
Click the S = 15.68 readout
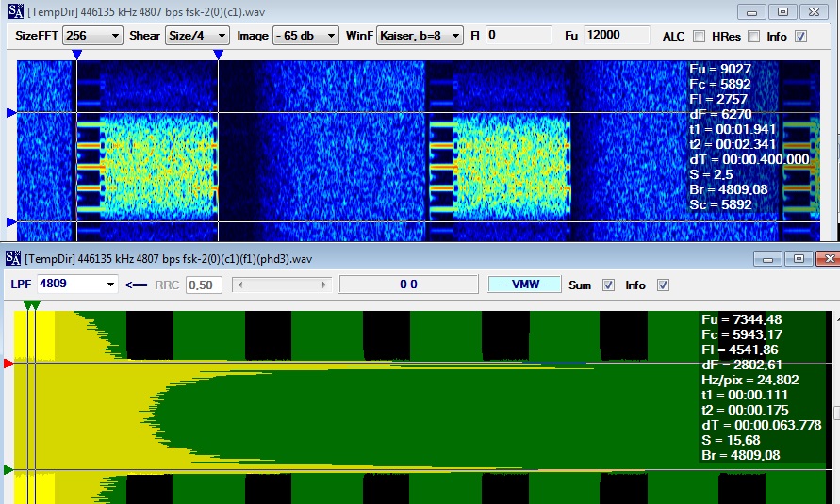731,440
